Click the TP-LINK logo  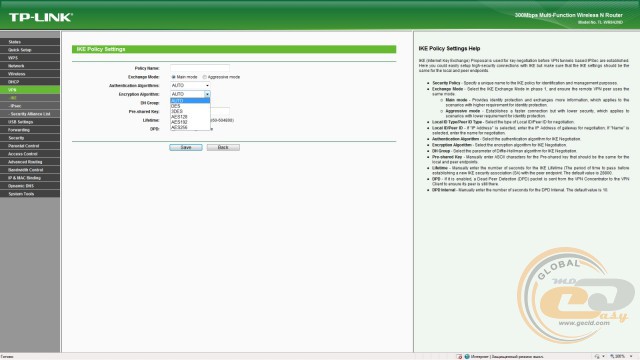[x=41, y=17]
